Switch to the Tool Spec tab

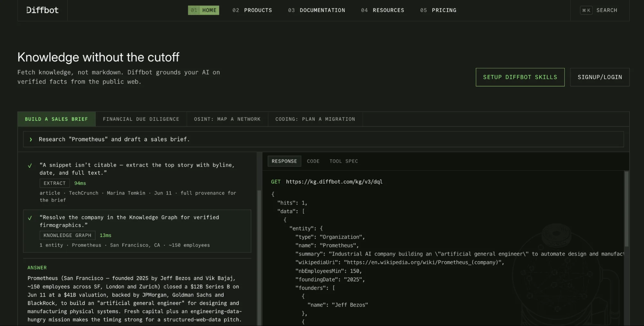[343, 161]
